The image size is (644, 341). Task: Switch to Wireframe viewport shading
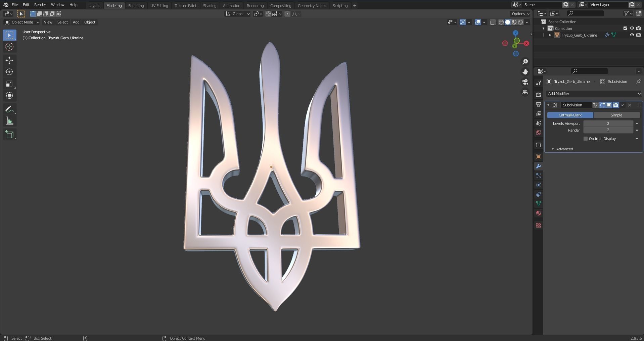click(x=501, y=22)
